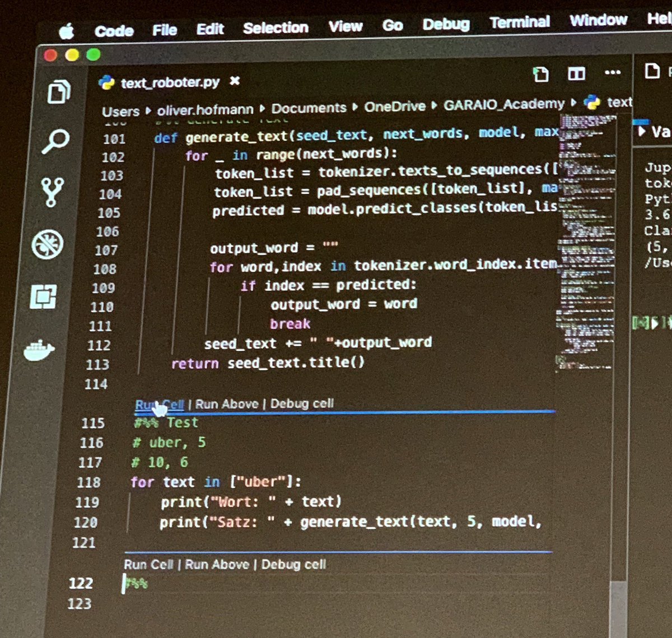672x638 pixels.
Task: Expand the Va section arrow in right panel
Action: 642,132
